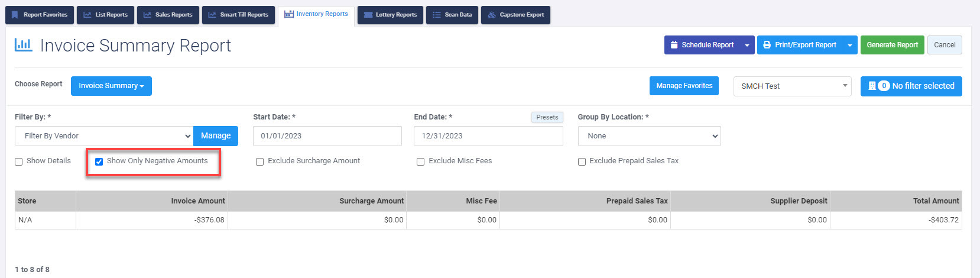Viewport: 980px width, 278px height.
Task: Expand the Invoice Summary report chooser
Action: (x=111, y=86)
